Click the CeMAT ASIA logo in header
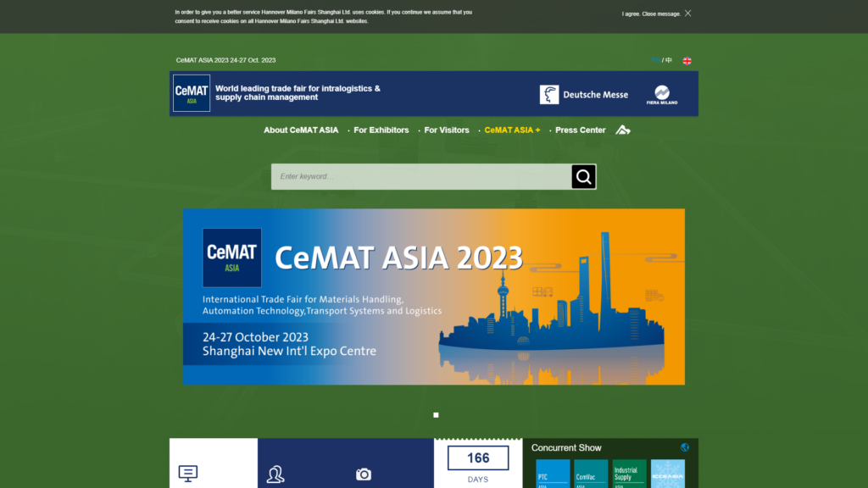 click(192, 93)
